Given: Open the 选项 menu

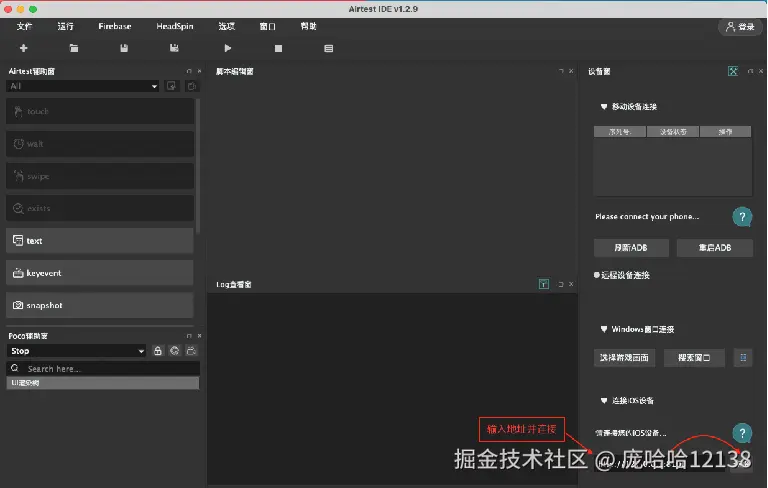Looking at the screenshot, I should [226, 26].
